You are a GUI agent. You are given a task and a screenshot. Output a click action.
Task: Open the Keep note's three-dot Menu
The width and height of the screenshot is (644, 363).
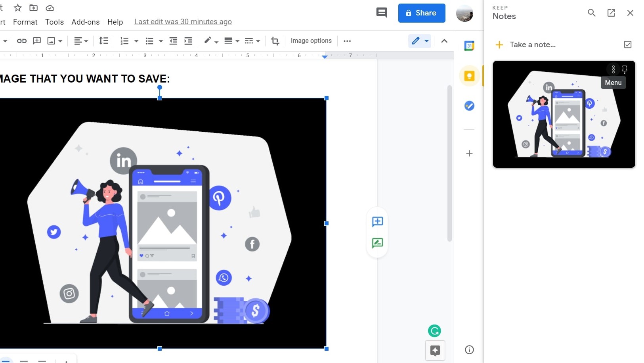613,69
